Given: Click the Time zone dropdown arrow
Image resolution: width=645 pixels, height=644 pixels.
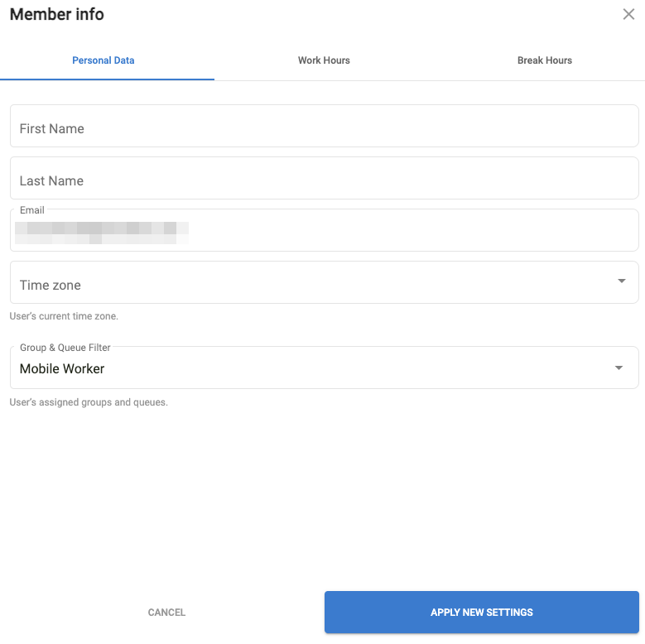Looking at the screenshot, I should pos(622,281).
